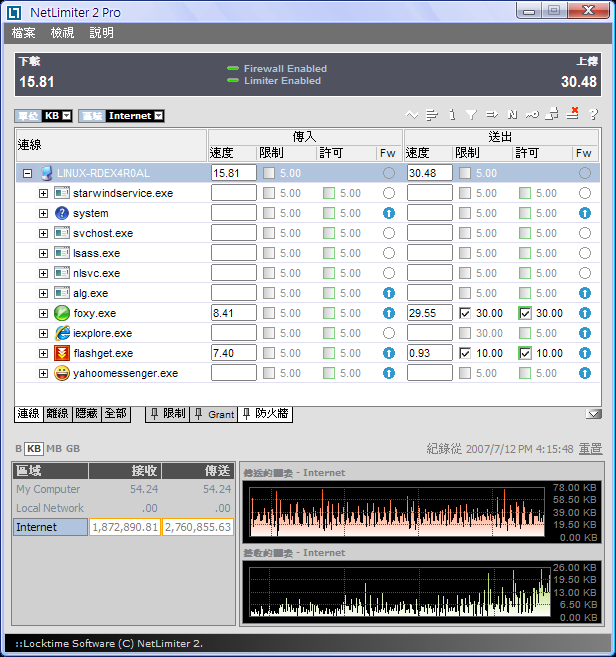This screenshot has width=616, height=657.
Task: Toggle the 防火牆 pin button
Action: click(265, 414)
